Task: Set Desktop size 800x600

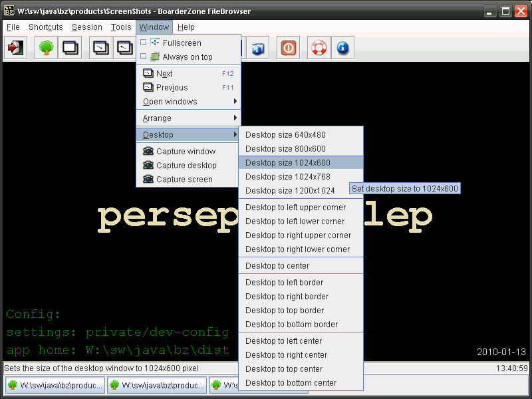Action: click(x=301, y=148)
